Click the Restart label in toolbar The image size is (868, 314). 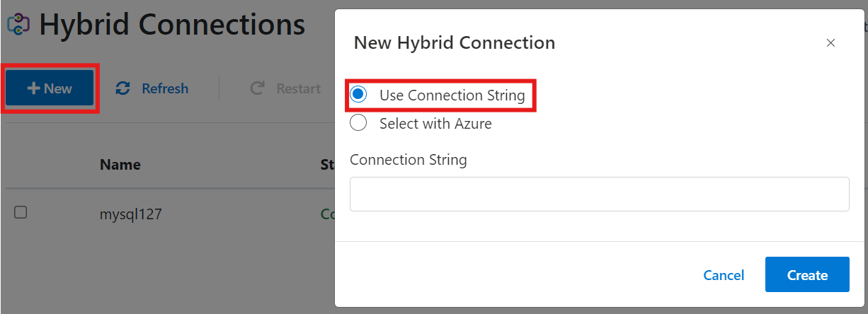(x=298, y=88)
